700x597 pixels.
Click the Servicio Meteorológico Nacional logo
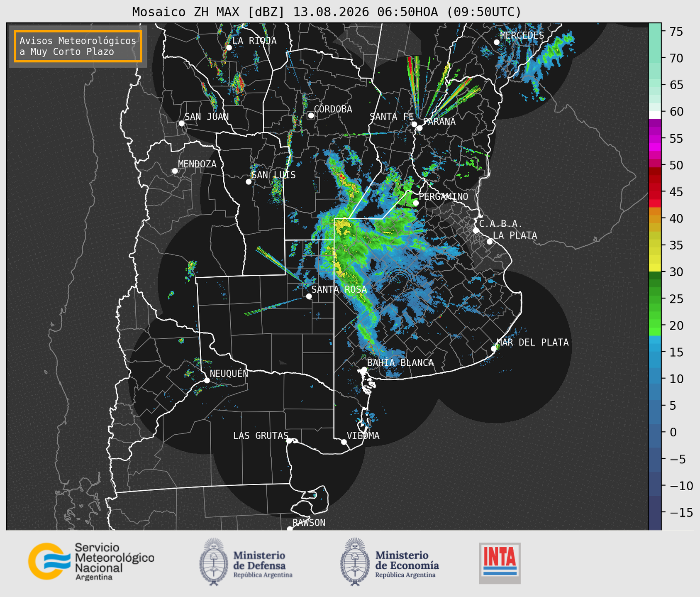click(91, 561)
